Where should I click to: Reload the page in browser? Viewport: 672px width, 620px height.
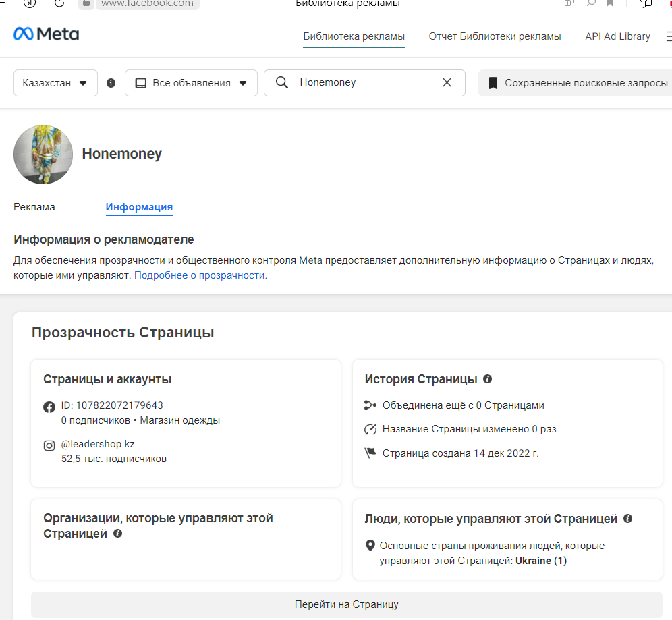coord(59,3)
